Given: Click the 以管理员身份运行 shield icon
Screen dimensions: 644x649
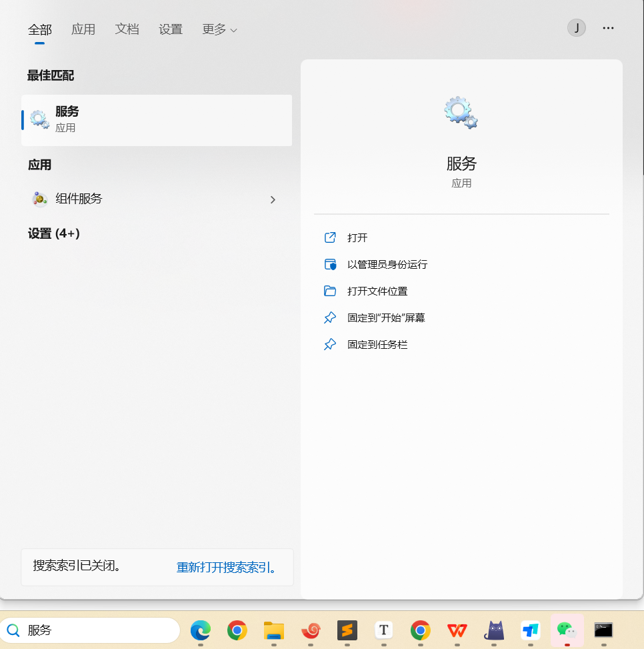Looking at the screenshot, I should click(x=330, y=264).
